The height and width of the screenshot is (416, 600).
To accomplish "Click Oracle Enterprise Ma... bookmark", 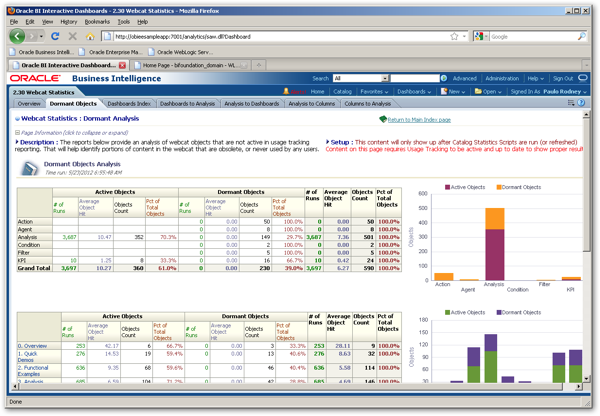I will [x=111, y=52].
